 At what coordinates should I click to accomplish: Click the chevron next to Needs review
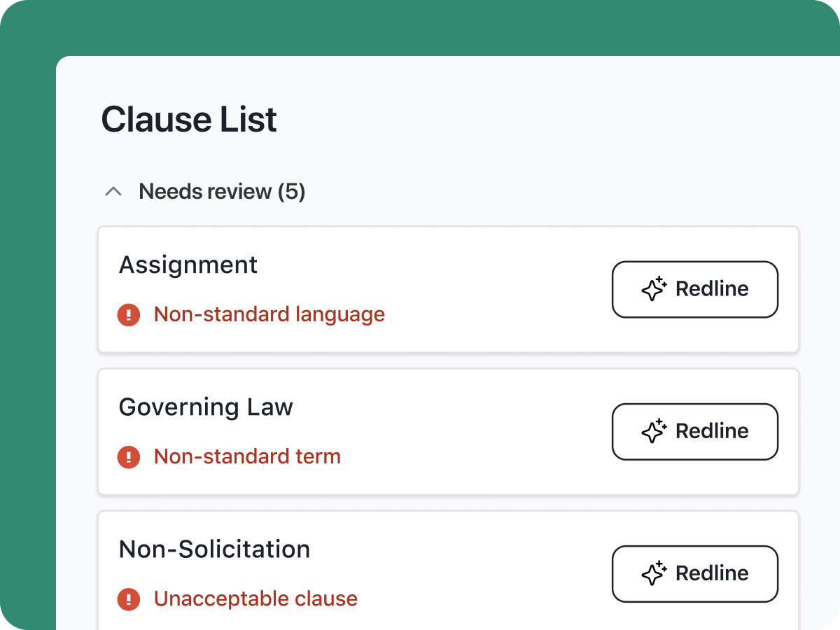113,190
